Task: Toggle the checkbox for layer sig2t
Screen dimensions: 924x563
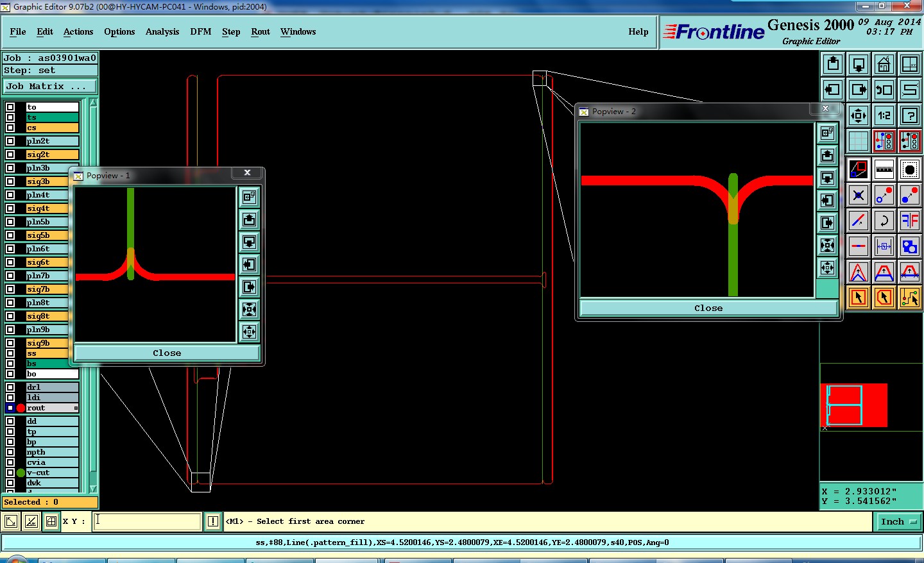Action: pyautogui.click(x=10, y=155)
